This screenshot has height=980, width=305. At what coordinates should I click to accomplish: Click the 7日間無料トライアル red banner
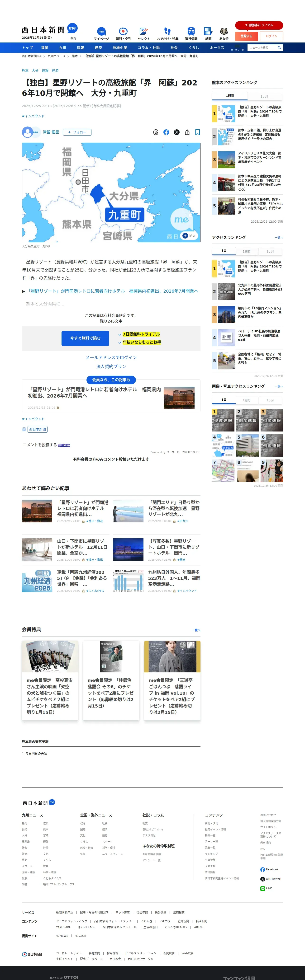point(259,25)
